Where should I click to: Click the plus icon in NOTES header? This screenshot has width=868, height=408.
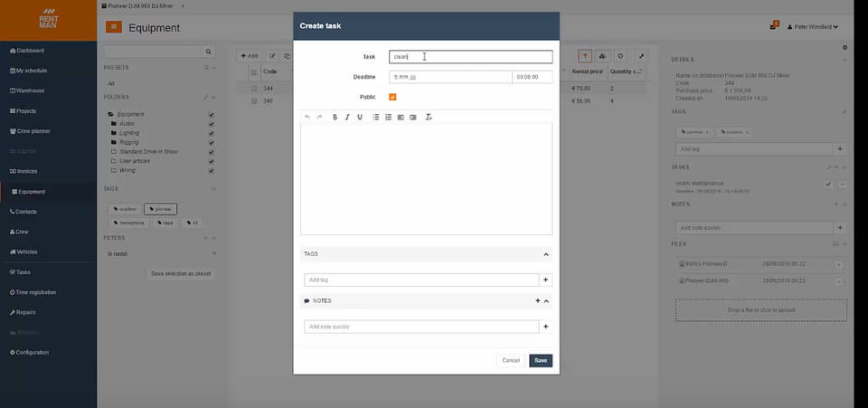click(x=537, y=300)
